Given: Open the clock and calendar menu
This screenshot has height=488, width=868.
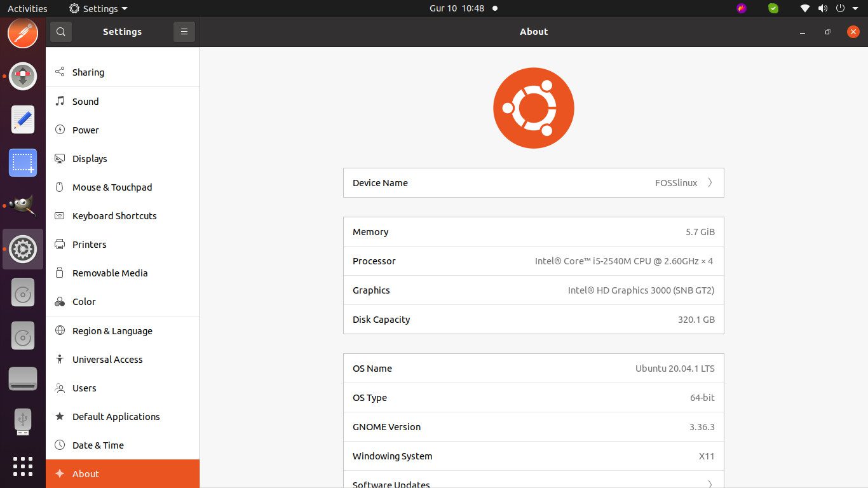Looking at the screenshot, I should click(457, 8).
